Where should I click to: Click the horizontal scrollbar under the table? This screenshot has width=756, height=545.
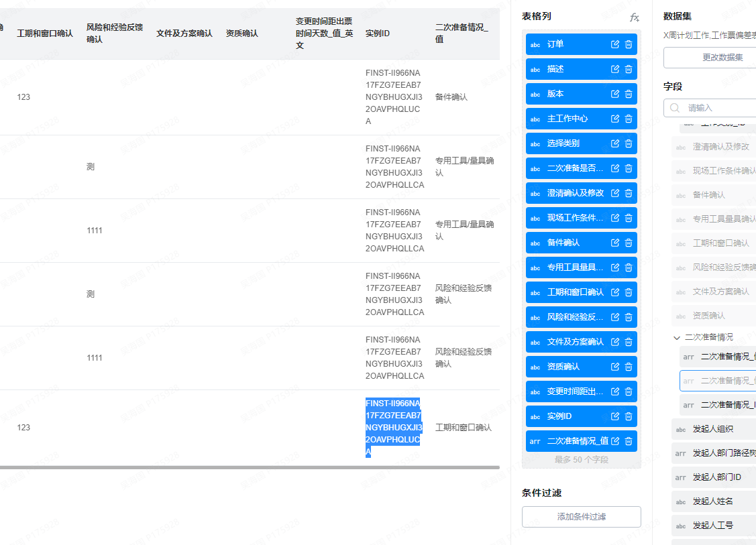pos(250,467)
